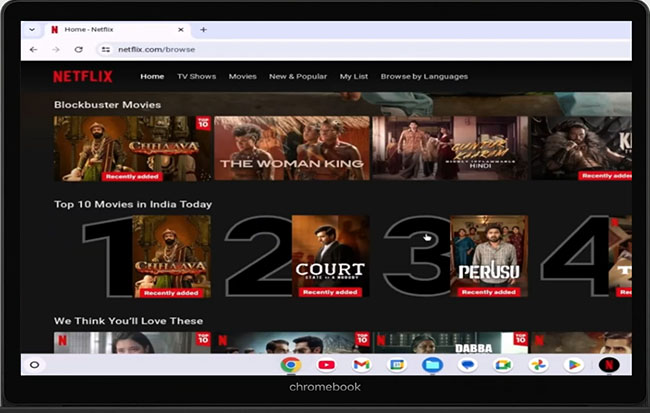
Task: Open Gmail shelf icon
Action: (x=361, y=365)
